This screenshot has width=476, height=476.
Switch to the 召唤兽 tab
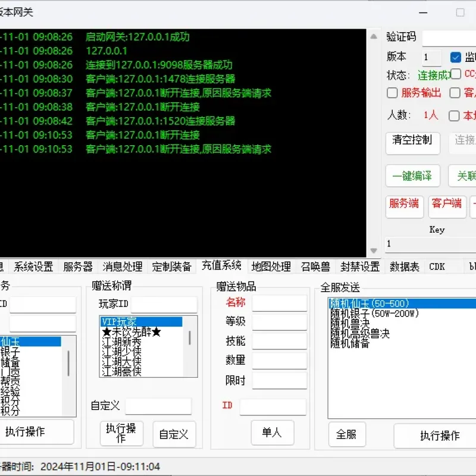[x=315, y=267]
